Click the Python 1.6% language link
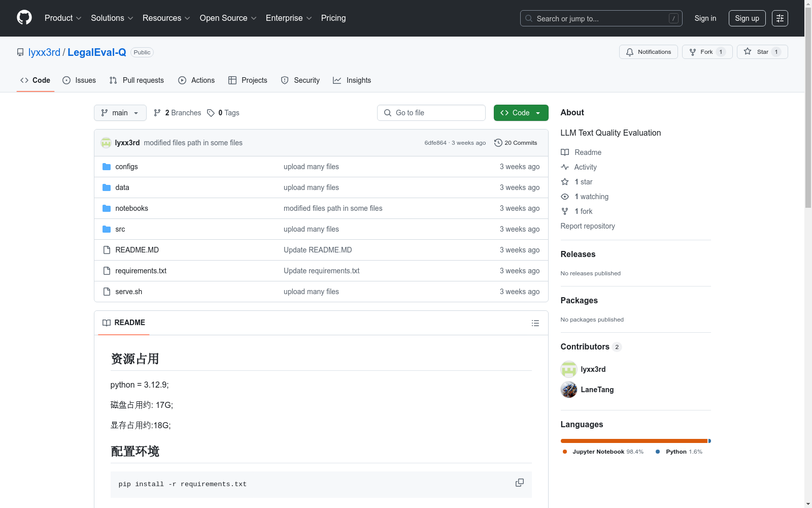Screen dimensions: 812x508 (x=679, y=452)
